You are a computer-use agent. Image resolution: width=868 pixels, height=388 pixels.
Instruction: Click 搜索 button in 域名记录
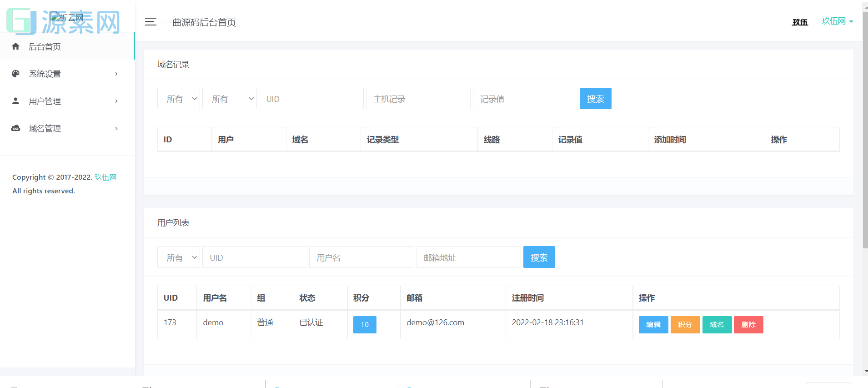click(x=596, y=99)
